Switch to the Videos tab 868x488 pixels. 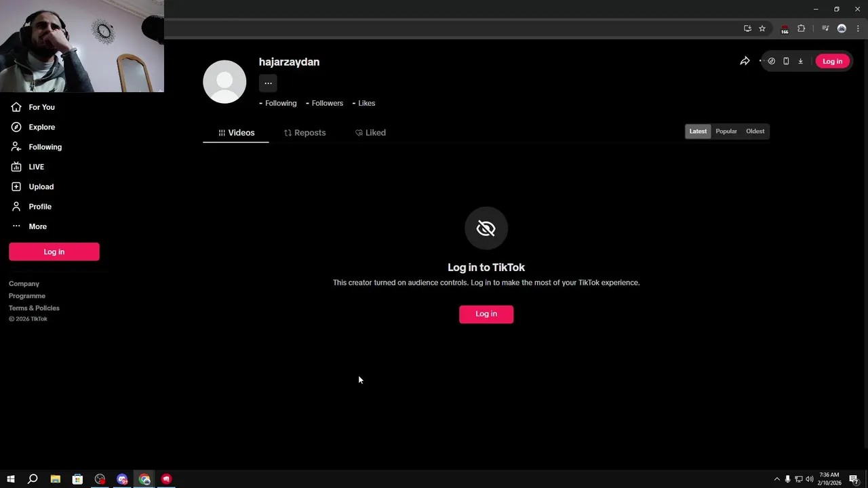point(236,133)
